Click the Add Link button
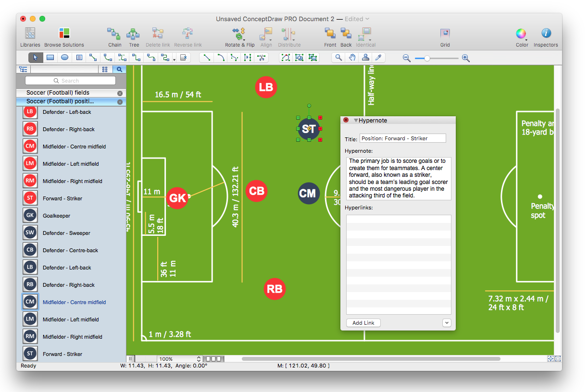 (363, 322)
